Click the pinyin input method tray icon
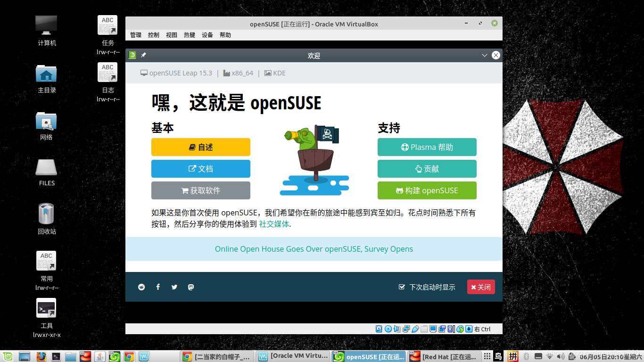The height and width of the screenshot is (362, 644). [513, 357]
